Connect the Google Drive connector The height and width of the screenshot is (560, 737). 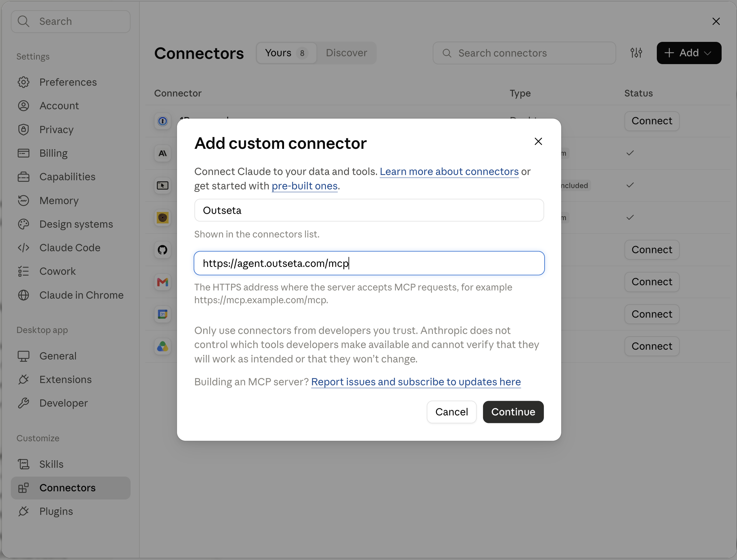coord(652,346)
